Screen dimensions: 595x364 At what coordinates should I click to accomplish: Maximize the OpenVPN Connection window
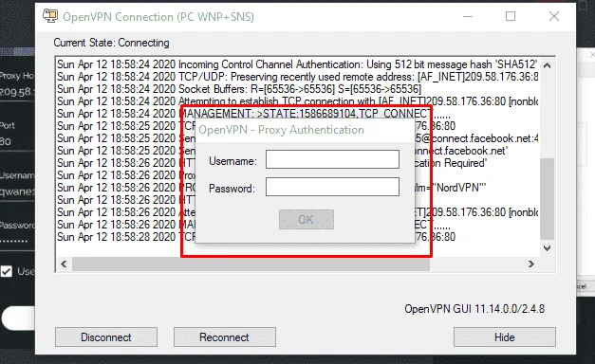[x=511, y=16]
